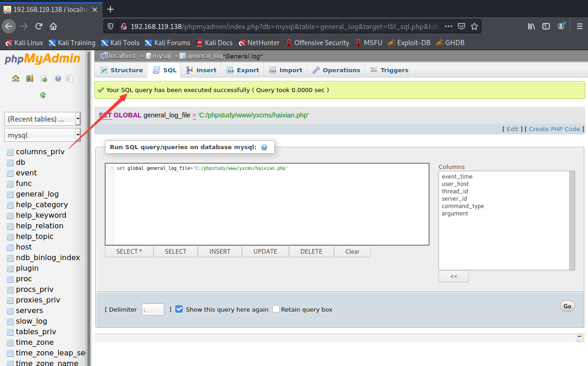This screenshot has height=366, width=588.
Task: Reload the page with browser refresh button
Action: tap(39, 26)
